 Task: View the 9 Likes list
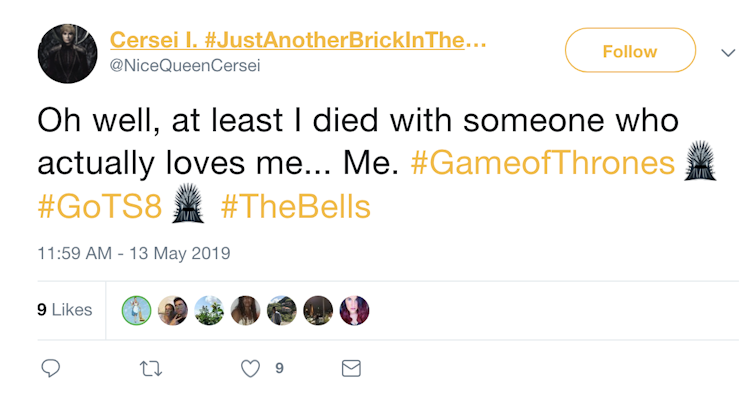pyautogui.click(x=65, y=310)
